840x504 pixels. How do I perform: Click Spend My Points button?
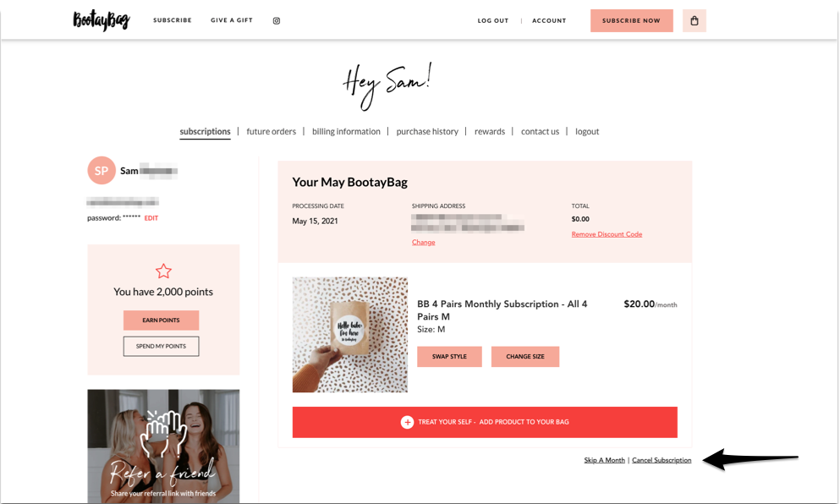coord(162,347)
